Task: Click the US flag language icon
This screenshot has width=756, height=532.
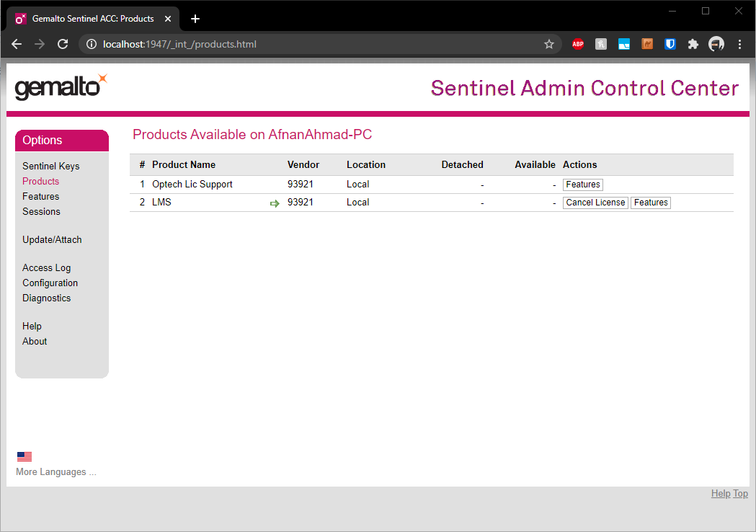Action: (x=25, y=456)
